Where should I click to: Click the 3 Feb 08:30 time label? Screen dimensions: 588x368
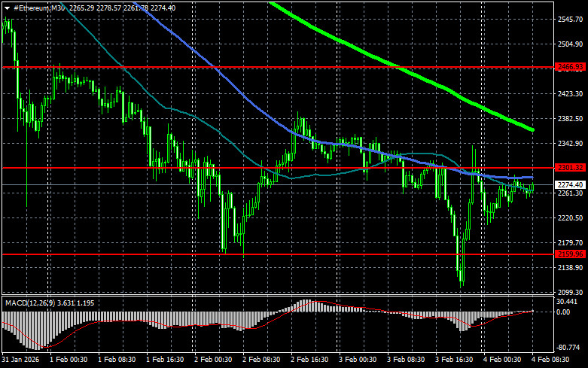tap(406, 360)
